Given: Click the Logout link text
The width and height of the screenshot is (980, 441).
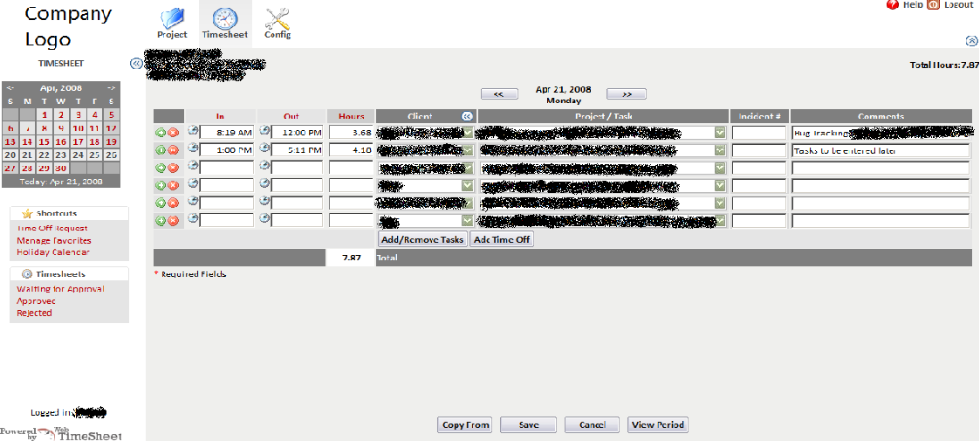Looking at the screenshot, I should click(x=959, y=4).
